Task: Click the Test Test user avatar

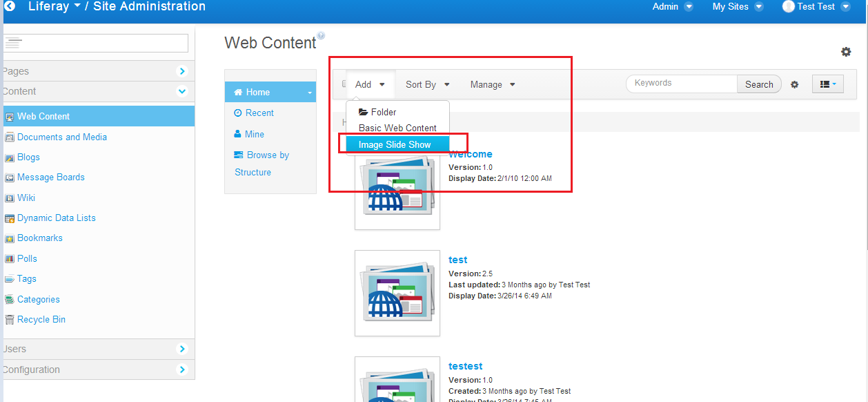Action: click(x=789, y=6)
